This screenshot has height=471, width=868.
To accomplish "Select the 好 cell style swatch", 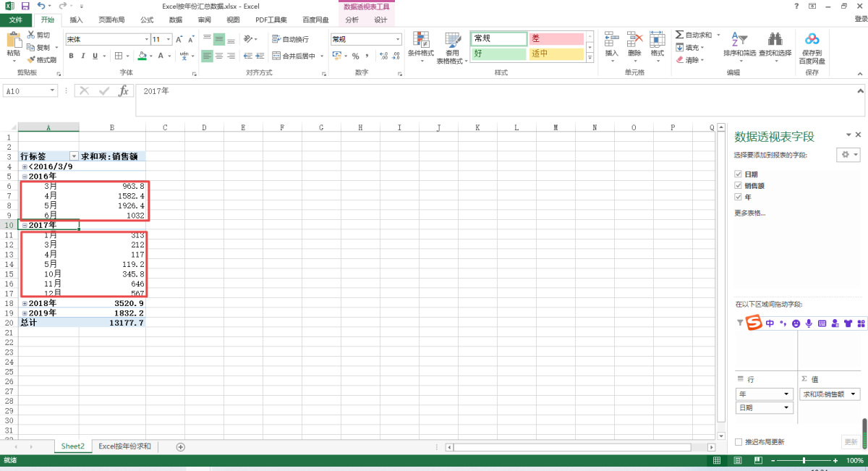I will (498, 54).
